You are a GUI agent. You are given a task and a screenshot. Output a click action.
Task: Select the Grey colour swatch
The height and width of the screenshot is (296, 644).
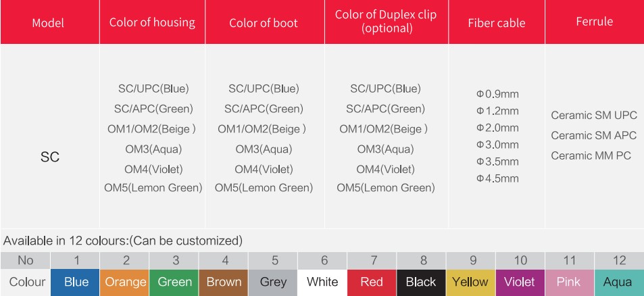click(x=273, y=282)
